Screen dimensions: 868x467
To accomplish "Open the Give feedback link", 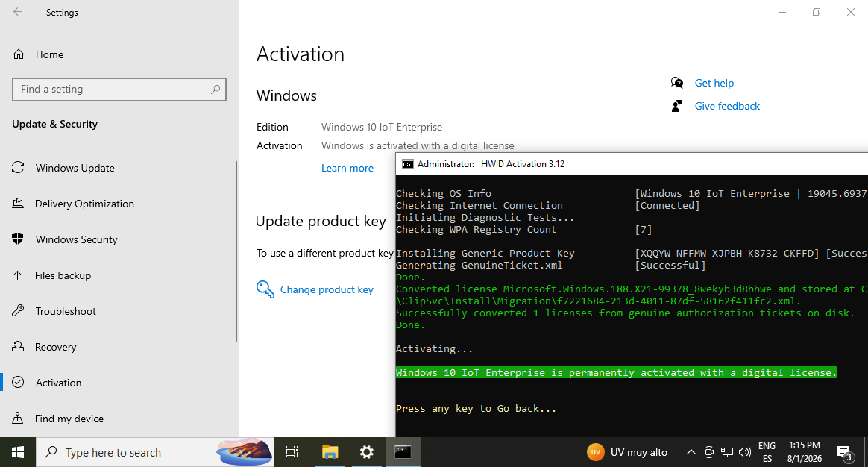I will pyautogui.click(x=727, y=107).
